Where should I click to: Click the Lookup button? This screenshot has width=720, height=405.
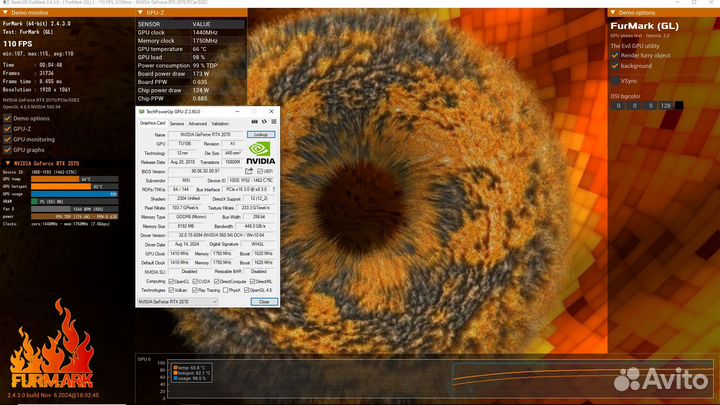click(x=261, y=135)
